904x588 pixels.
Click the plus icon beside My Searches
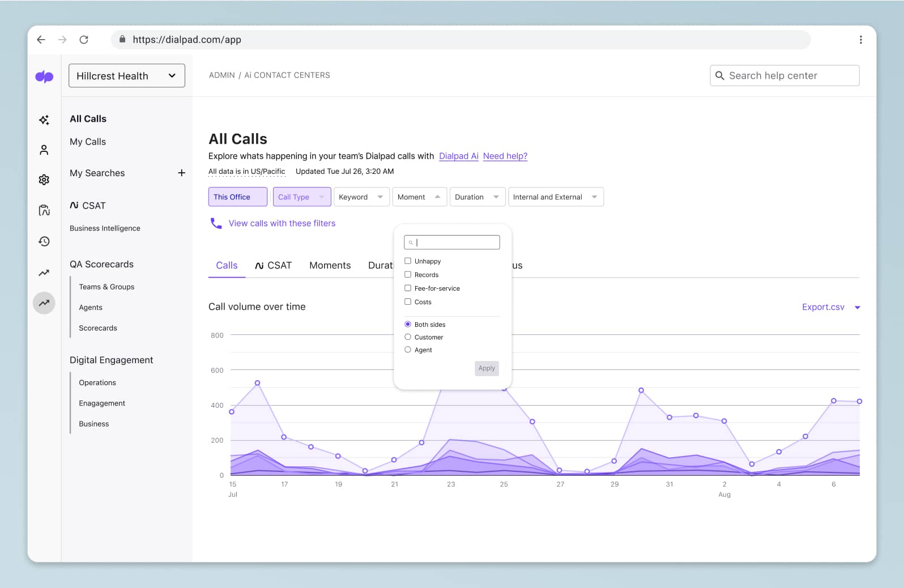pyautogui.click(x=181, y=173)
